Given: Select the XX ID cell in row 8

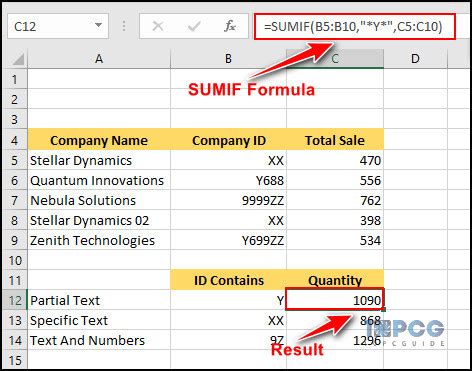Looking at the screenshot, I should click(228, 220).
